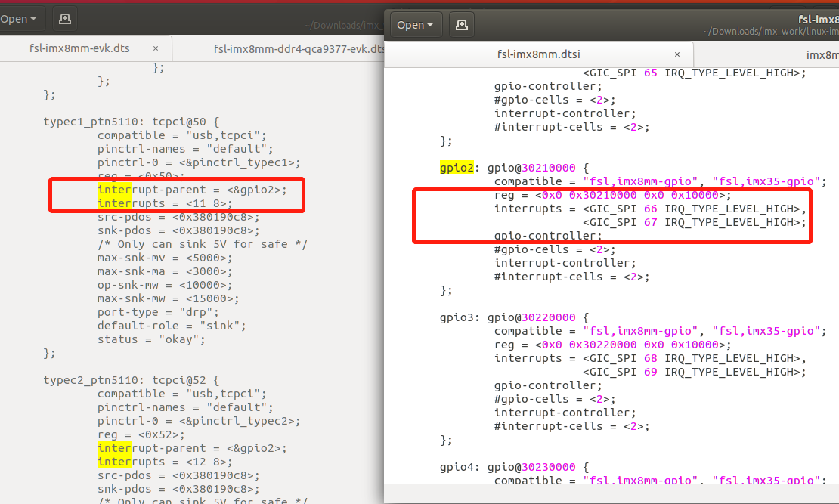839x504 pixels.
Task: Close the fsl-imx8mm.dtsi tab
Action: [677, 54]
